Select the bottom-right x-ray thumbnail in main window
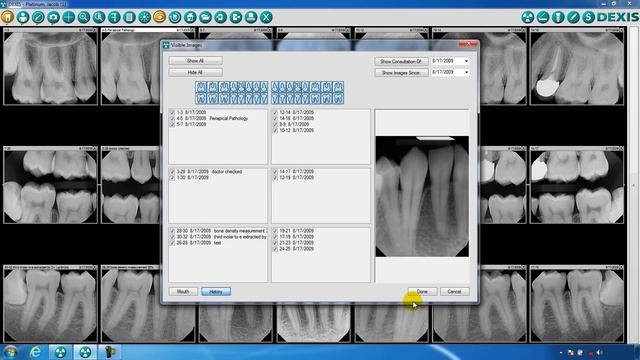Screen dimensions: 640x360 (577, 304)
